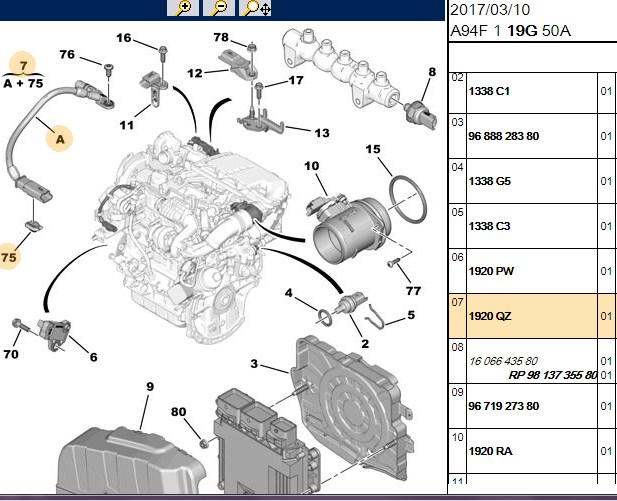Image resolution: width=617 pixels, height=501 pixels.
Task: Select callout 2 temperature sensor
Action: [x=365, y=344]
